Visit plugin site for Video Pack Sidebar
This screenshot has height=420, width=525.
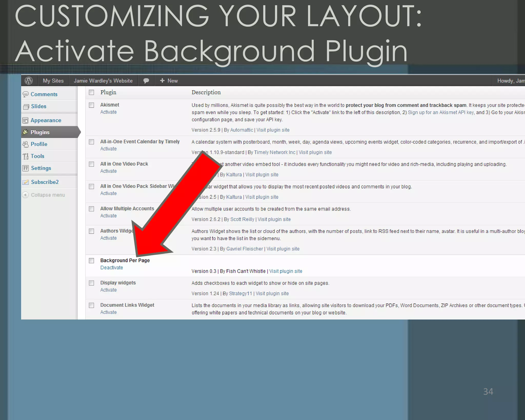[262, 197]
